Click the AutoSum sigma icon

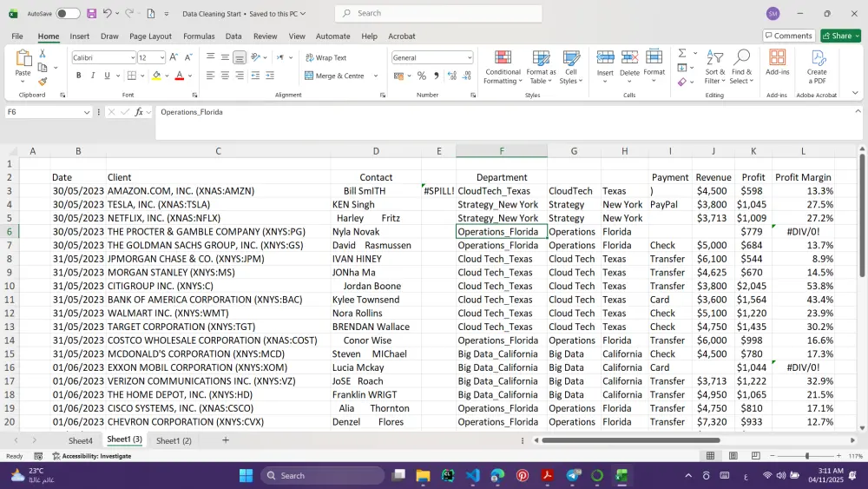tap(682, 53)
